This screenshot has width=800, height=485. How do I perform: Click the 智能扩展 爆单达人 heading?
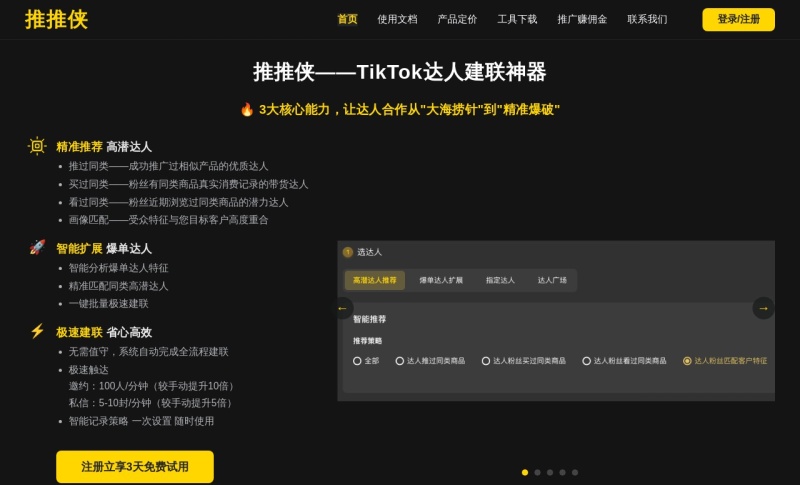coord(104,248)
